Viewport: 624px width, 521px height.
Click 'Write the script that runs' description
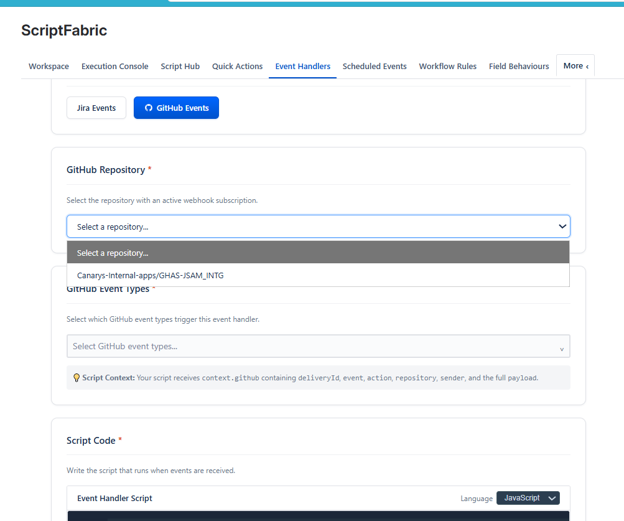[151, 470]
